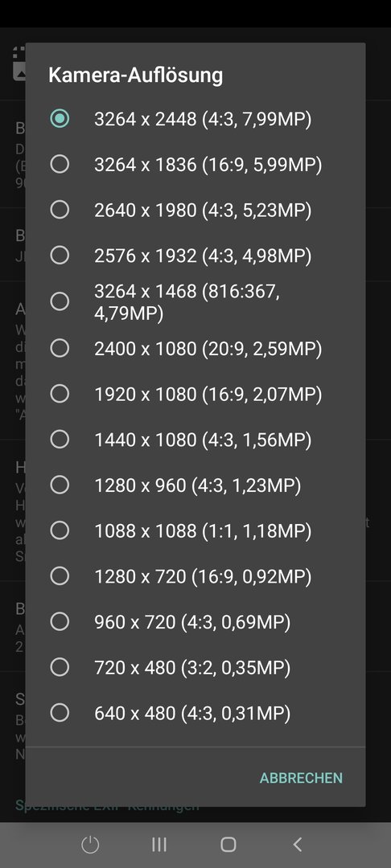This screenshot has width=391, height=868.
Task: Select 1920 x 1080 Full HD resolution
Action: pyautogui.click(x=195, y=394)
